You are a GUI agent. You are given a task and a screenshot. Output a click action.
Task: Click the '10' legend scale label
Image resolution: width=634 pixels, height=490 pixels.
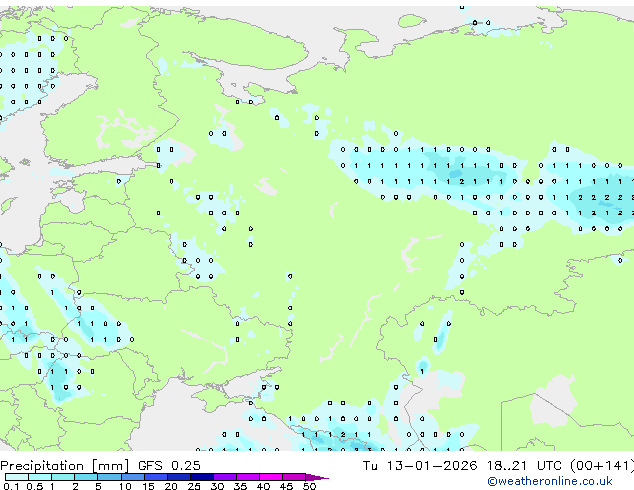[125, 486]
